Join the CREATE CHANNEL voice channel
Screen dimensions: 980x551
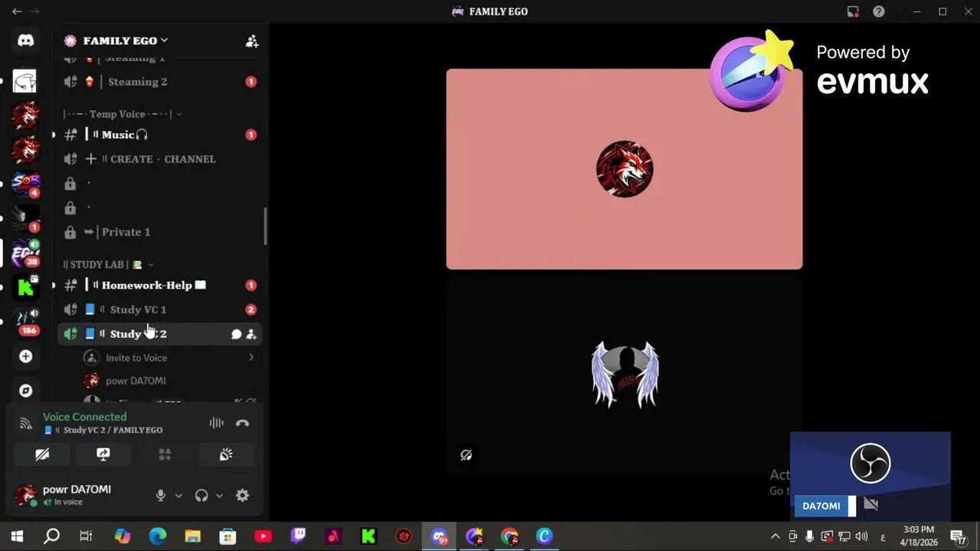(x=160, y=159)
